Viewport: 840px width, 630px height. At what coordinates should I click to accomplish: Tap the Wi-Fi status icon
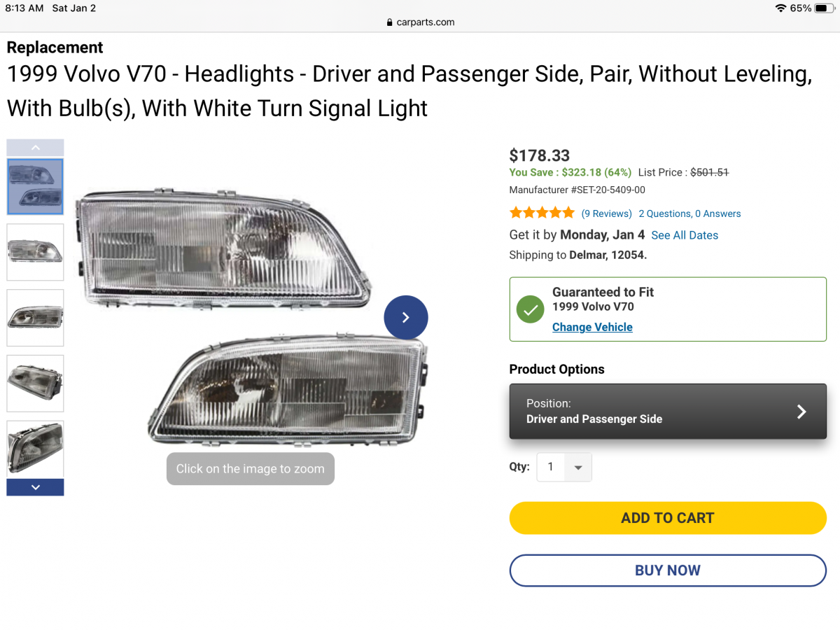(x=780, y=8)
